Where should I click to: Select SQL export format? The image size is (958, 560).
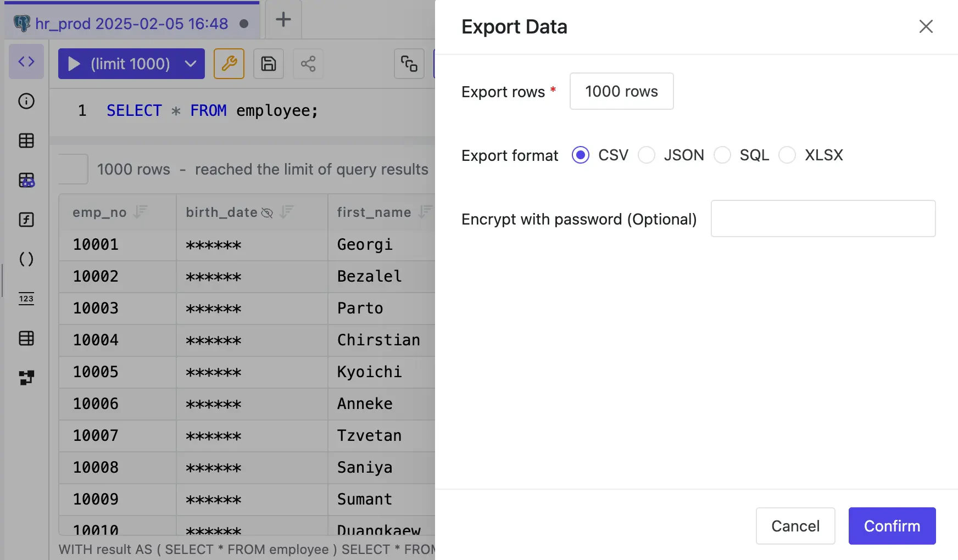[x=723, y=155]
